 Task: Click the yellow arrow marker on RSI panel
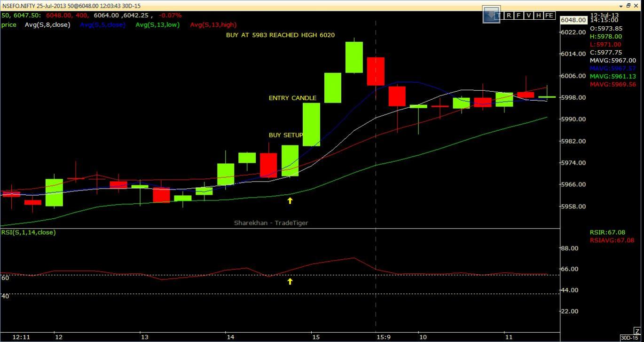[x=290, y=281]
